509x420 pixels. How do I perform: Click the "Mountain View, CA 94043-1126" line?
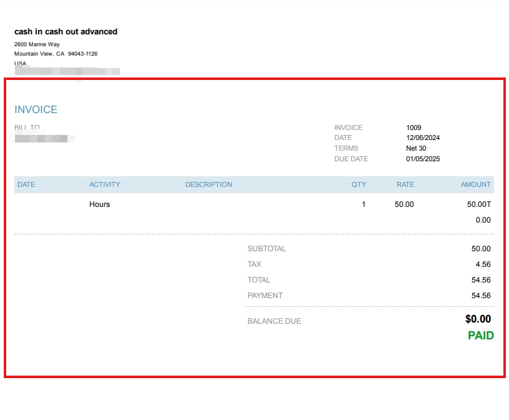(x=56, y=54)
